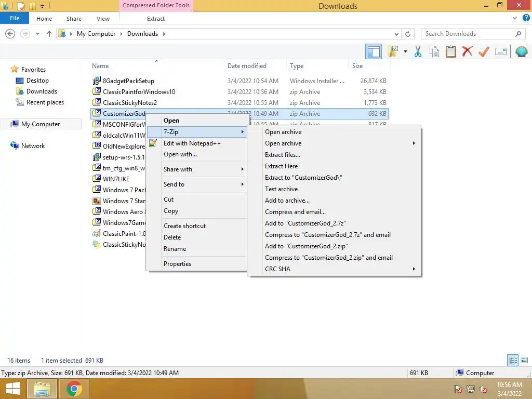Expand the CRC SHA submenu
This screenshot has width=532, height=399.
coord(334,269)
